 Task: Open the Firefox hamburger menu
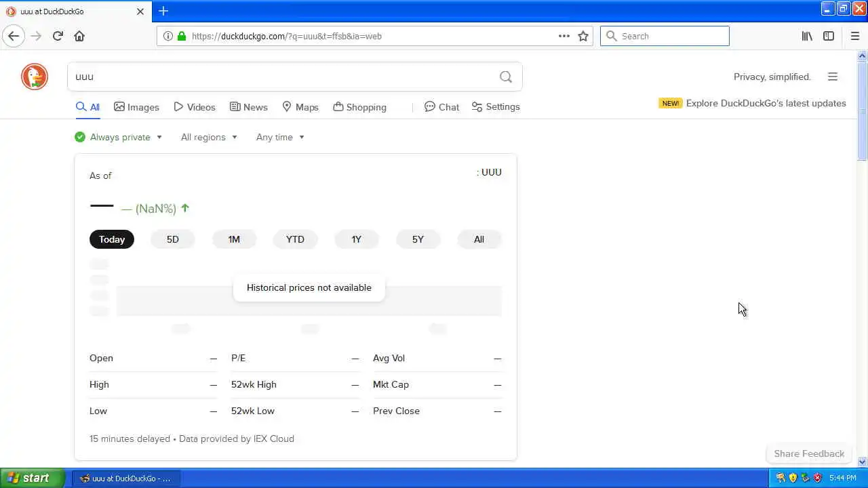pyautogui.click(x=855, y=36)
